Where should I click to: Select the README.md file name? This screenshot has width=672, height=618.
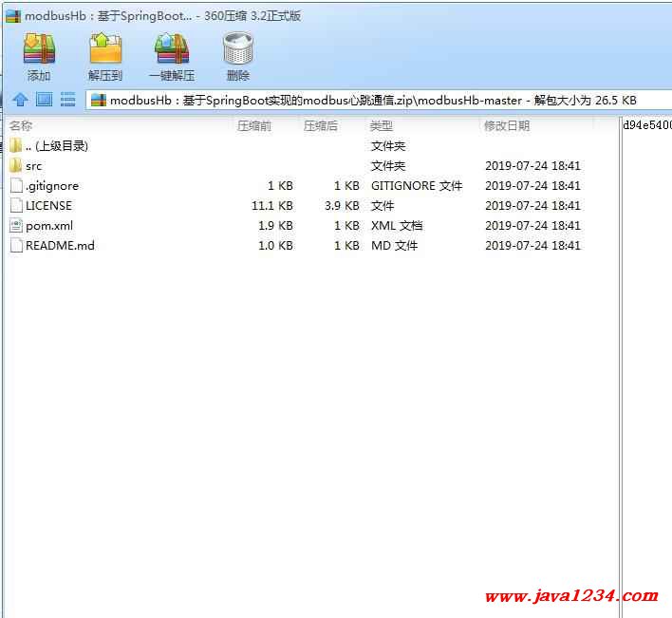(x=60, y=246)
